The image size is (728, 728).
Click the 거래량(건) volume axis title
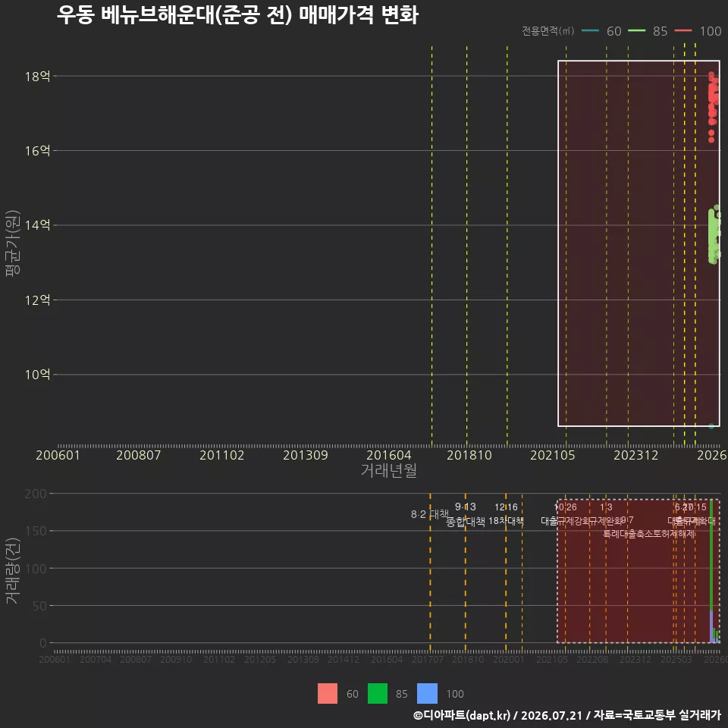13,570
